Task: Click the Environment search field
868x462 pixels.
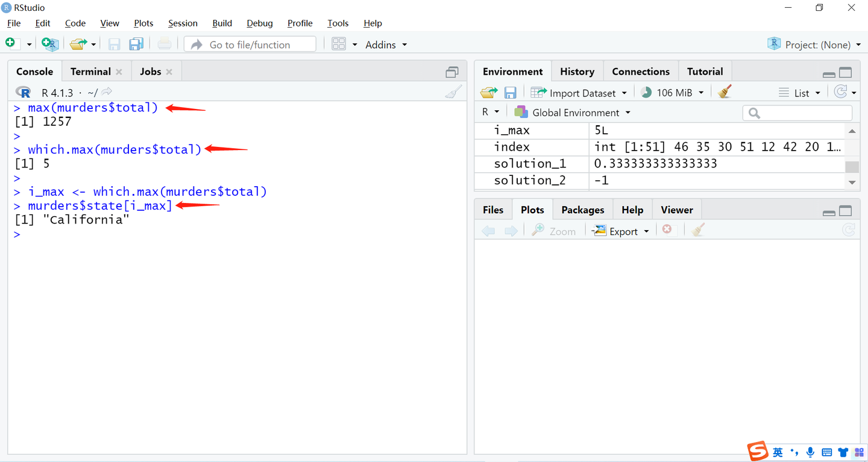Action: 797,113
